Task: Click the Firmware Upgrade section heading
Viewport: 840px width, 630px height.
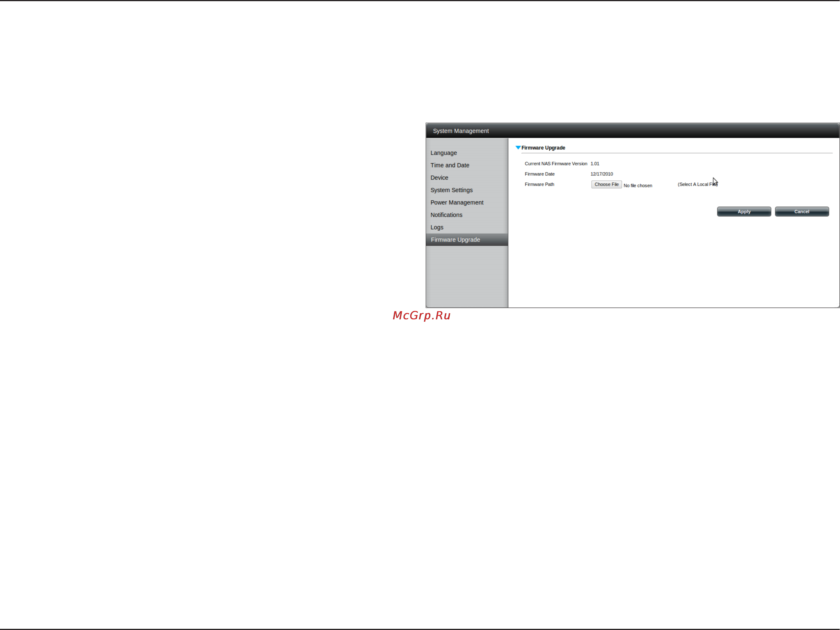Action: (x=543, y=148)
